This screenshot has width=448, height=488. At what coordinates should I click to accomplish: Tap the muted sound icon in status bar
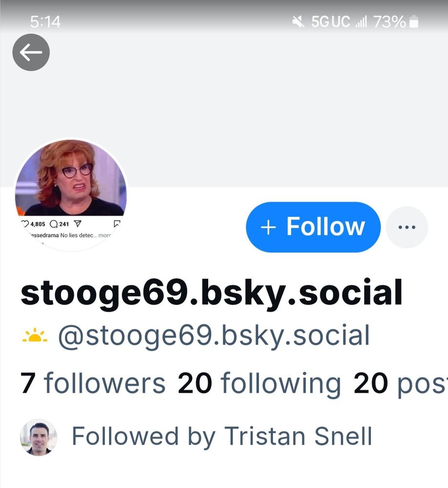pos(298,22)
